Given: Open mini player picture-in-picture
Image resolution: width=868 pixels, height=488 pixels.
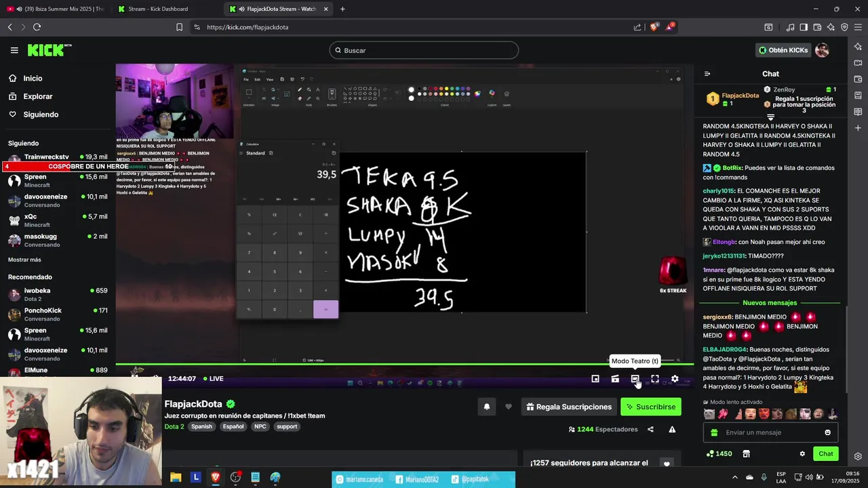Looking at the screenshot, I should tap(595, 379).
